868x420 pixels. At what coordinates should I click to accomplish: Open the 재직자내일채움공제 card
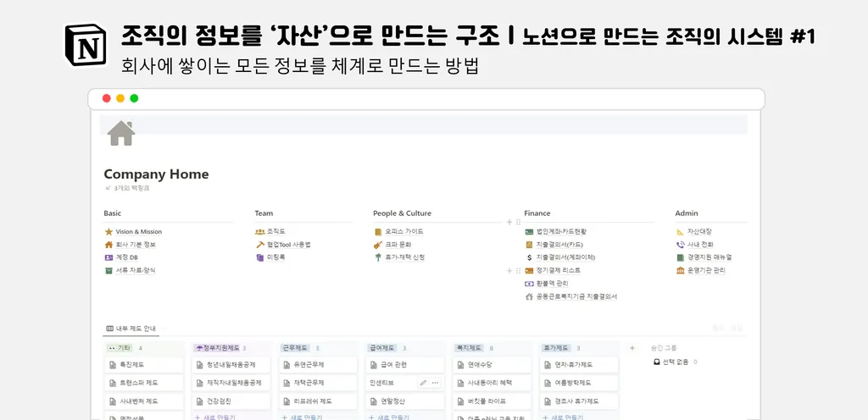point(231,383)
